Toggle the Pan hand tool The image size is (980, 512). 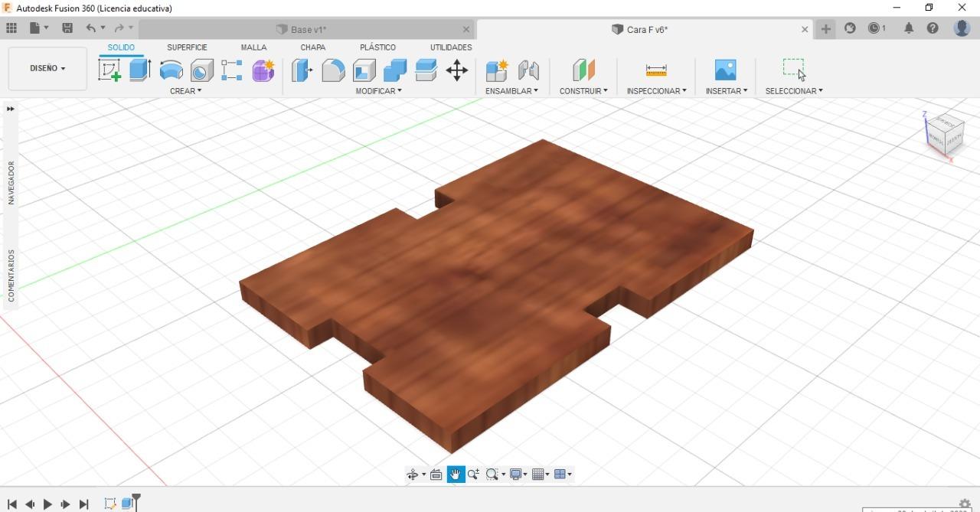(x=456, y=474)
